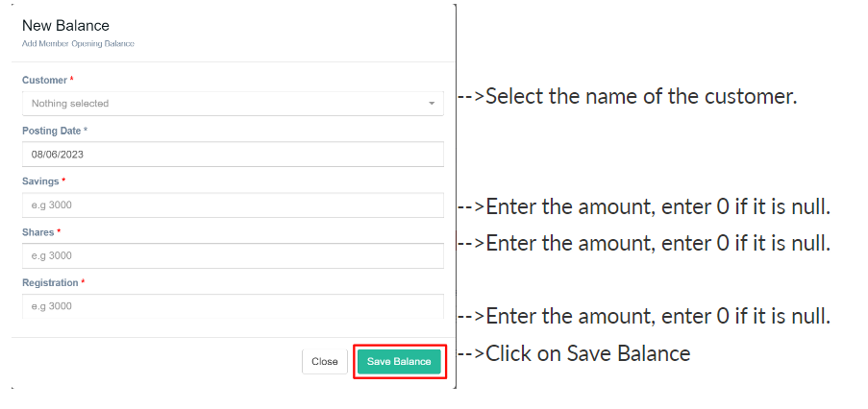Viewport: 868px width, 409px height.
Task: Click the New Balance dialog title
Action: pyautogui.click(x=65, y=26)
